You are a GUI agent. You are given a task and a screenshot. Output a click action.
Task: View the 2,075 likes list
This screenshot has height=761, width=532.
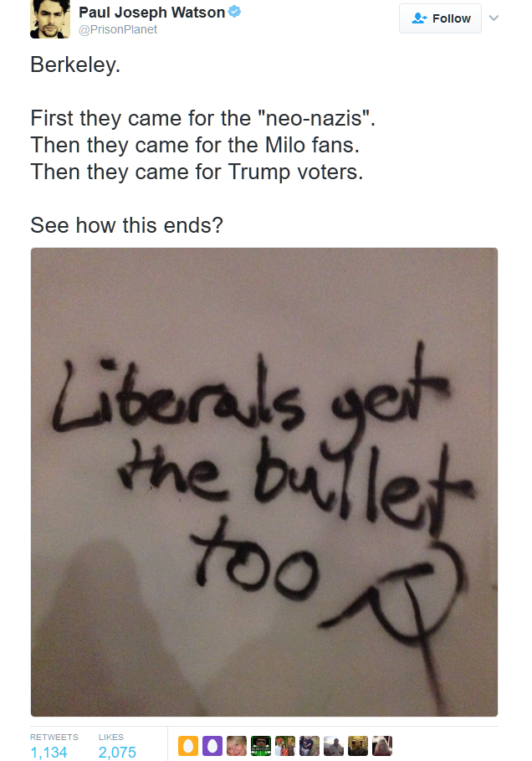click(x=117, y=752)
